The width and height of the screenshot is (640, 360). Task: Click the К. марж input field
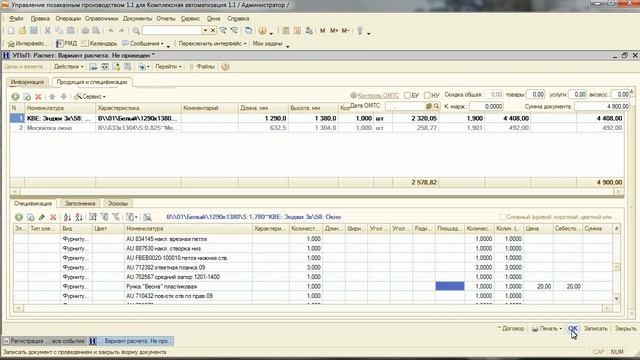coord(487,107)
